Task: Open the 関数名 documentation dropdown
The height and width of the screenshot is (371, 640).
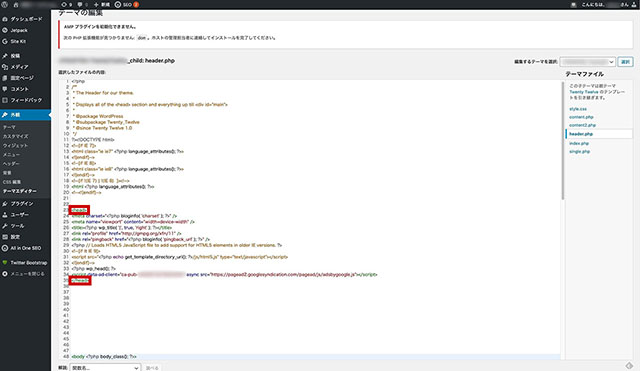Action: point(105,368)
